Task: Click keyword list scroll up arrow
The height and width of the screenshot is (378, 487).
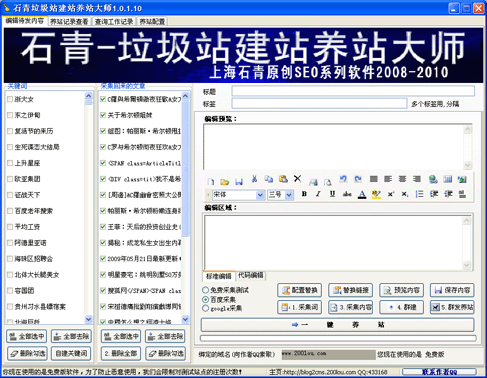Action: (88, 96)
